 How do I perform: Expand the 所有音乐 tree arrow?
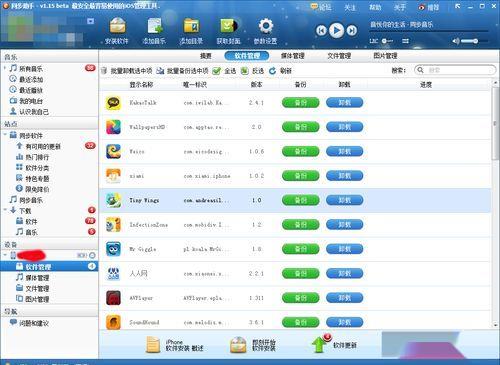pos(5,68)
